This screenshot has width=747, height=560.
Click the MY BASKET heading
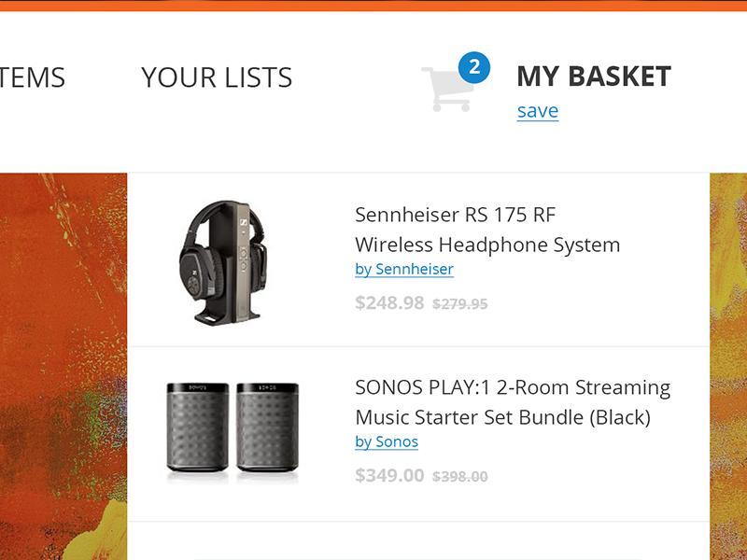[593, 77]
